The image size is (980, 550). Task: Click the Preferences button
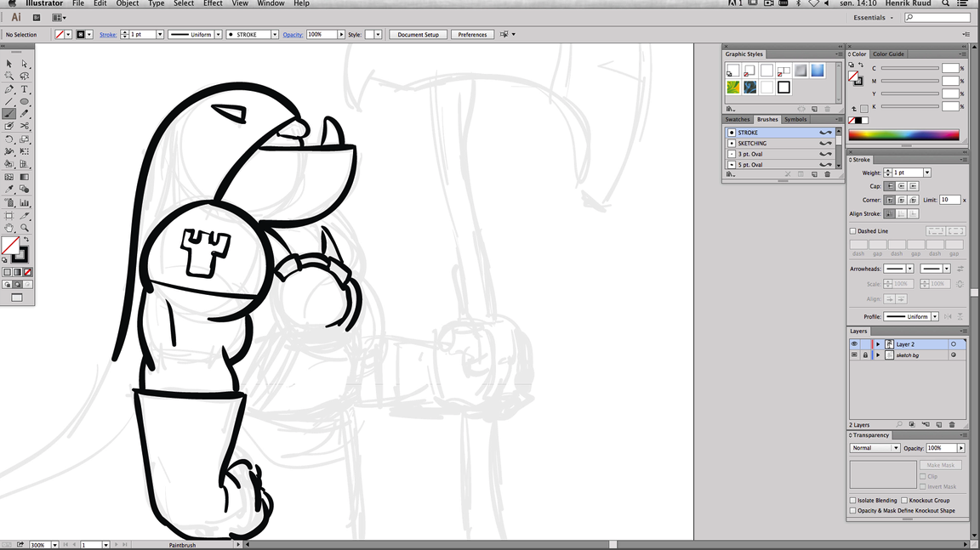click(472, 34)
